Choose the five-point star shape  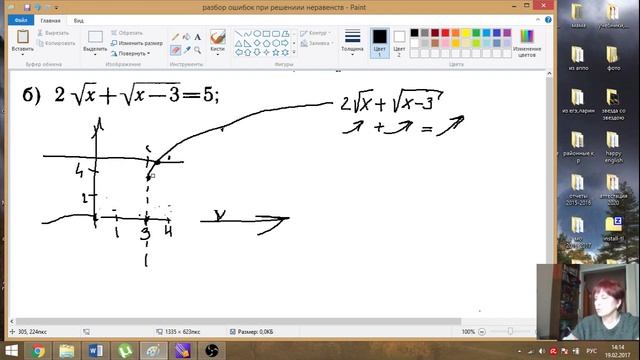pos(276,52)
